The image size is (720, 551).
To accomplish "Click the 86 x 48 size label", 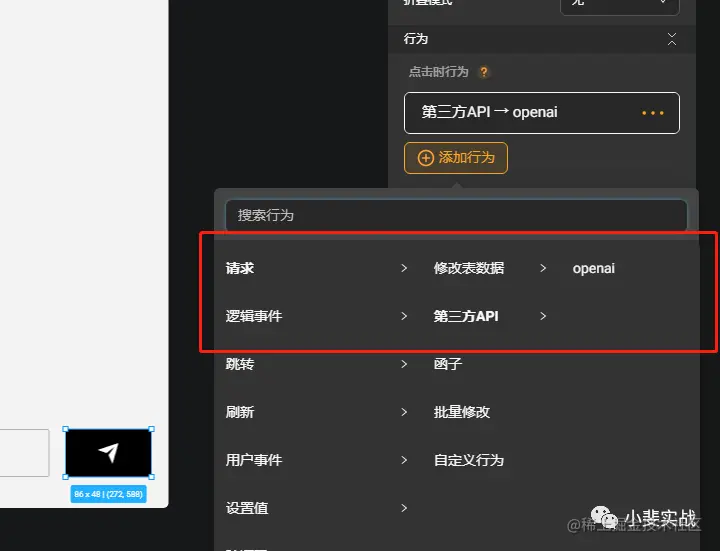I will [108, 494].
